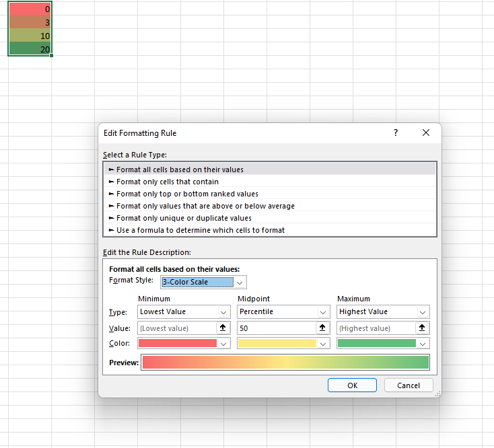This screenshot has width=494, height=448.
Task: Click the dialog resize grip at bottom corner
Action: tap(437, 394)
